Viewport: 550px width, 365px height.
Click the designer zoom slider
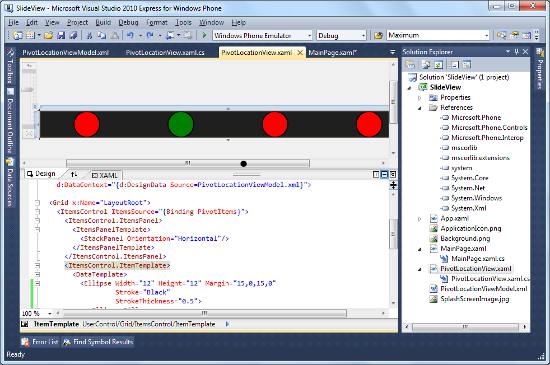pos(29,90)
